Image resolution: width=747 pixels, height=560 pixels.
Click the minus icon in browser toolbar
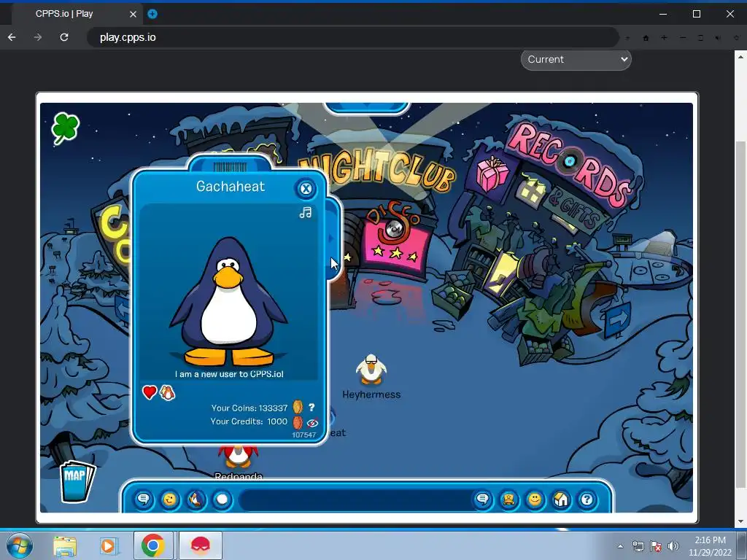click(683, 38)
